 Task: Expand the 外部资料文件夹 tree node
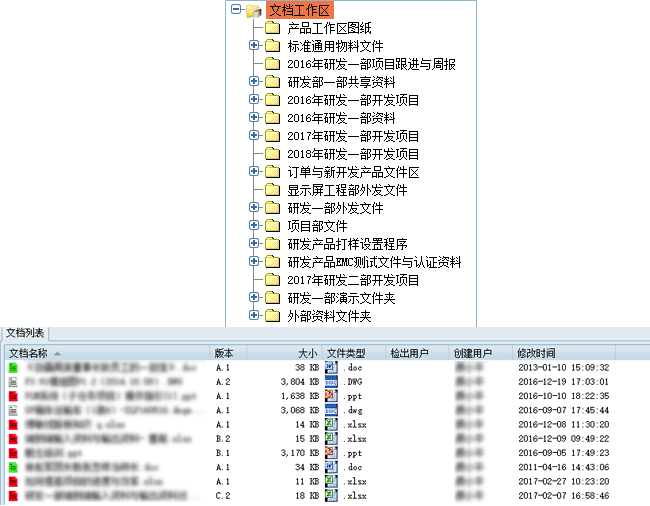click(254, 316)
